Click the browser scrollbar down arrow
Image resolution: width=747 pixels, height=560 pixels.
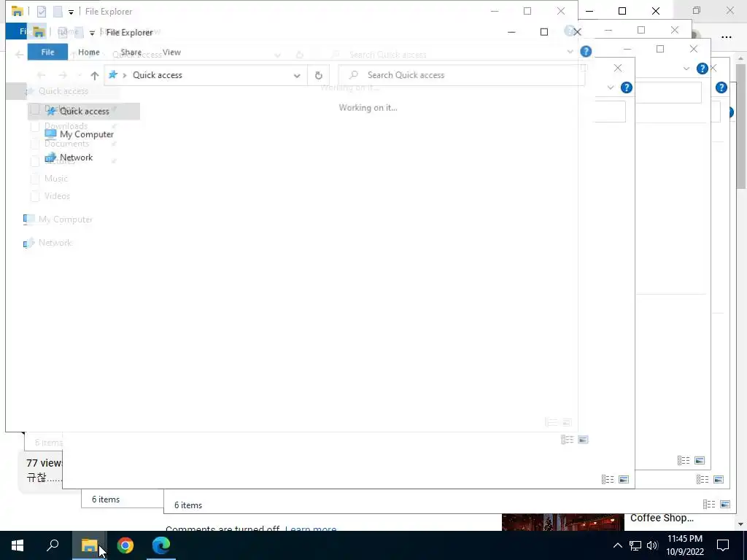740,524
